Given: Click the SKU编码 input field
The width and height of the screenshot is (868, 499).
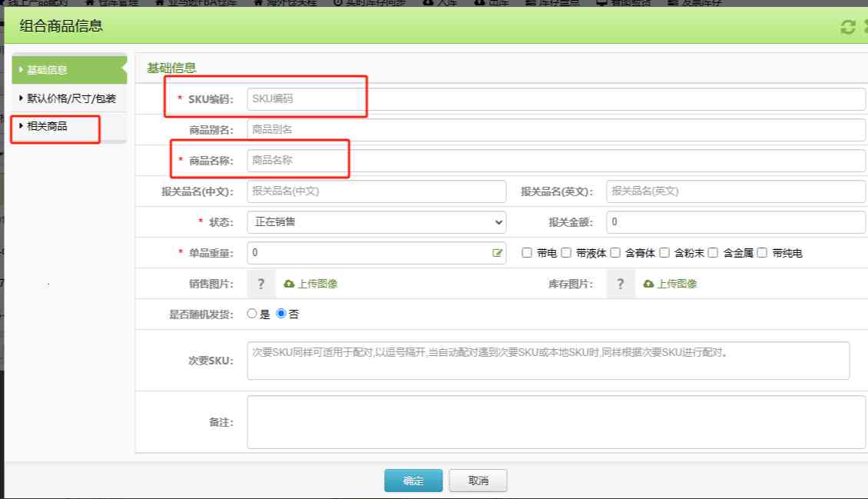Looking at the screenshot, I should pyautogui.click(x=306, y=98).
